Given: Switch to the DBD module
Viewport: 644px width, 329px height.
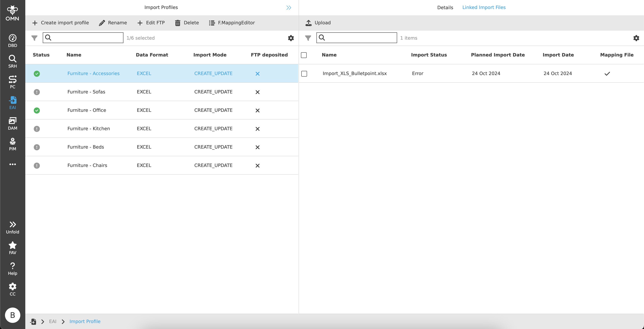Looking at the screenshot, I should [12, 40].
